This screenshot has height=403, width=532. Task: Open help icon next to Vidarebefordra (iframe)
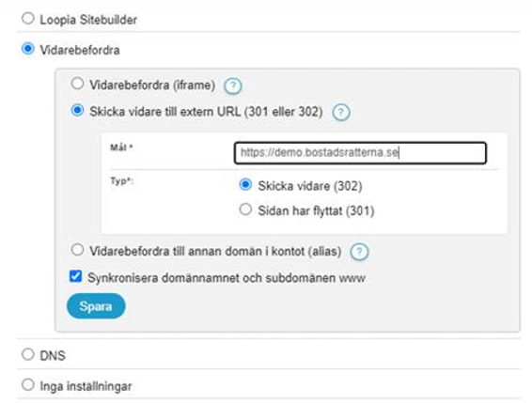point(233,86)
